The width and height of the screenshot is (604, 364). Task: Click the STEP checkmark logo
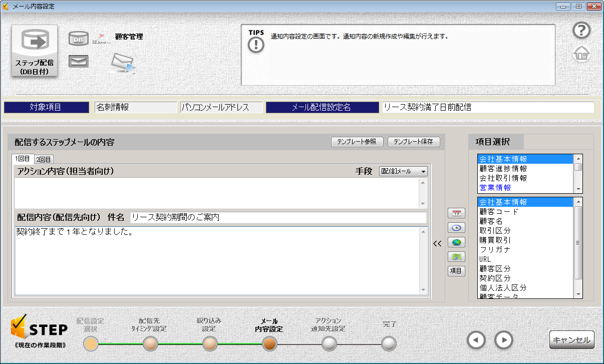(x=39, y=327)
